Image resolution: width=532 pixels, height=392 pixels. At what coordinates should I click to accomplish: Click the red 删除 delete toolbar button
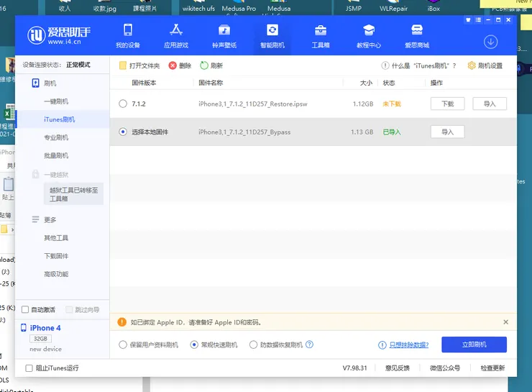tap(180, 65)
